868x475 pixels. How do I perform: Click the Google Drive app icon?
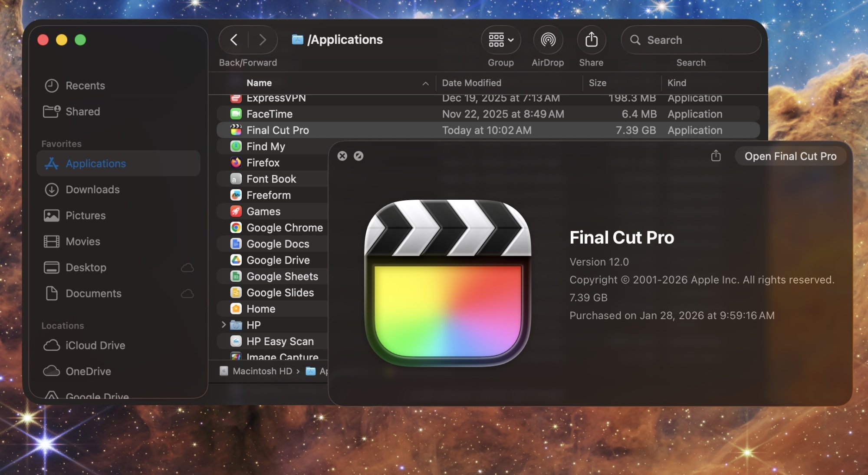point(236,260)
